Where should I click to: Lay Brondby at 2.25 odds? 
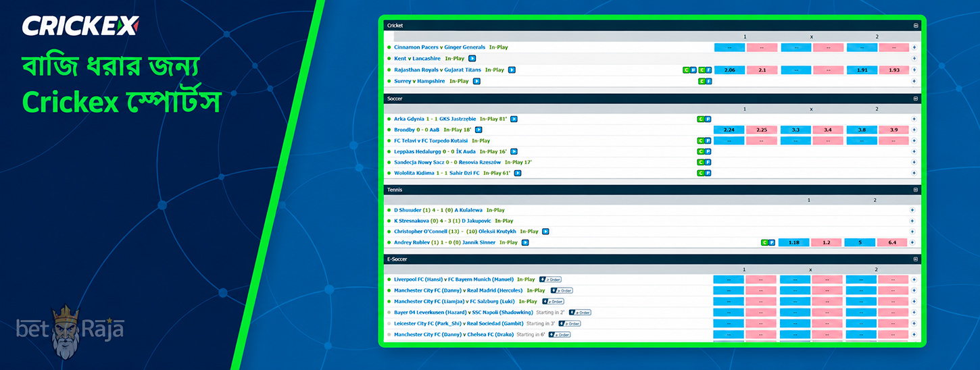(x=762, y=130)
